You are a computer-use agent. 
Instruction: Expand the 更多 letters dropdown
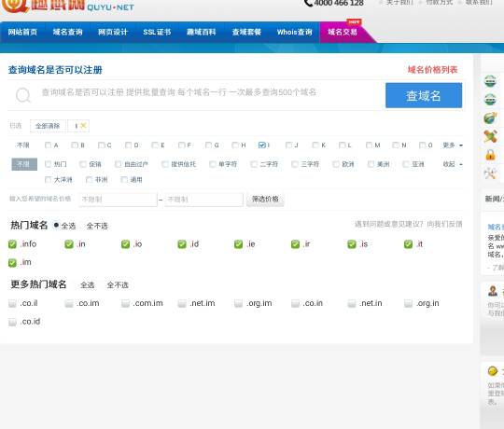click(453, 145)
